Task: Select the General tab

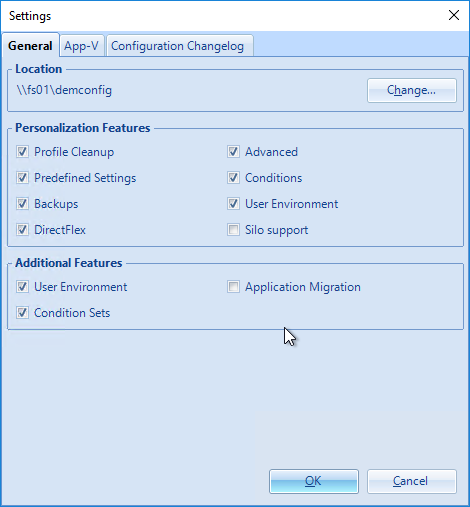Action: coord(30,45)
